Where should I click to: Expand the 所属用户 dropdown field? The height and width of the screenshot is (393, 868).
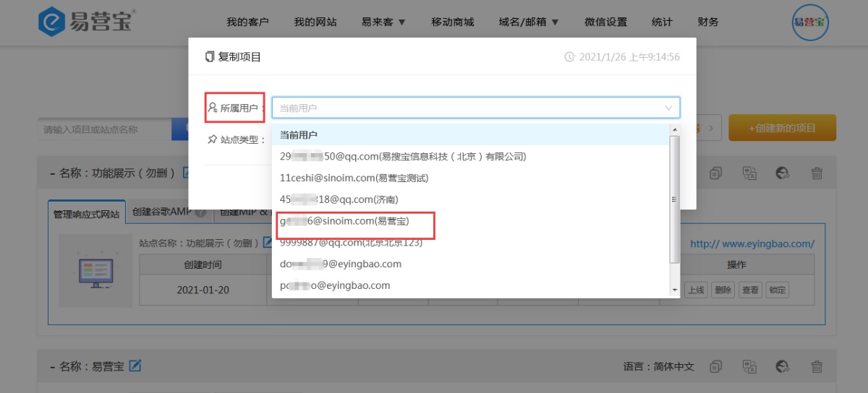475,108
